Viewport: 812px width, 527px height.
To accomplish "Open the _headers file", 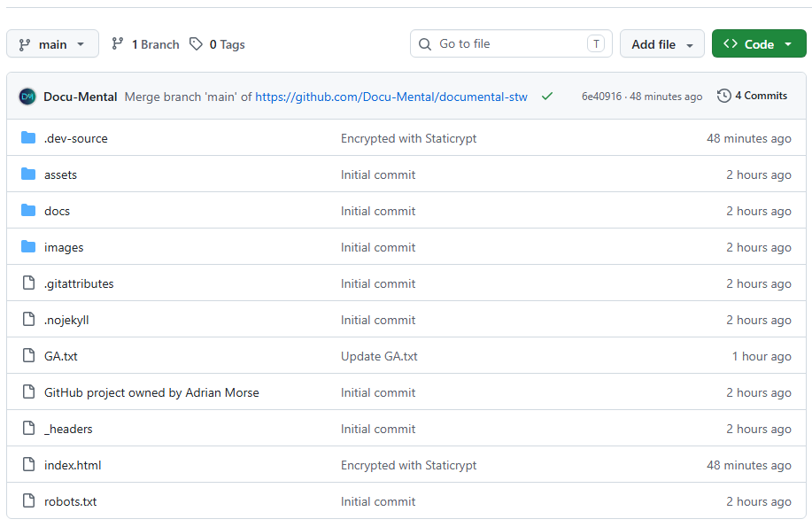I will [x=68, y=429].
